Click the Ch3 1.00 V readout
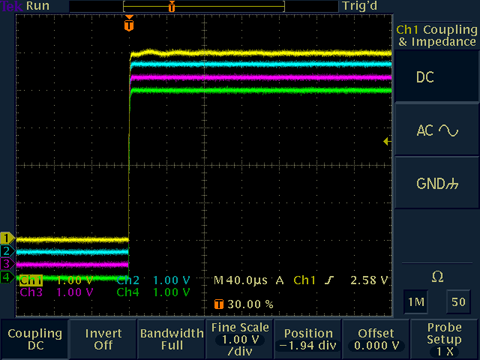 (x=56, y=292)
